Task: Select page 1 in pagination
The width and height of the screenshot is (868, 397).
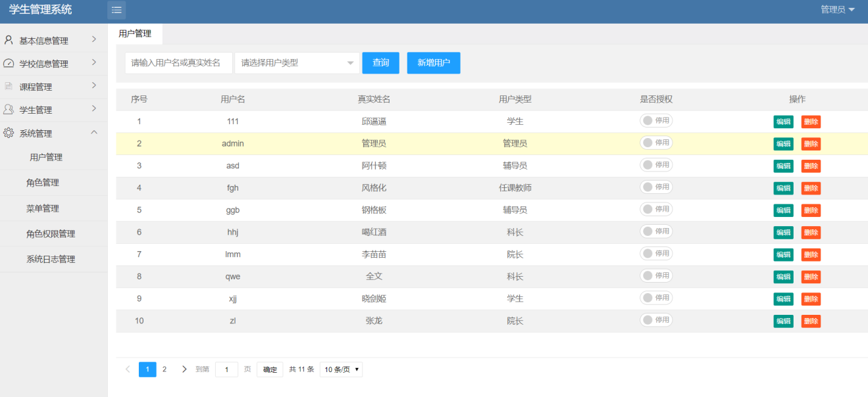Action: coord(147,369)
